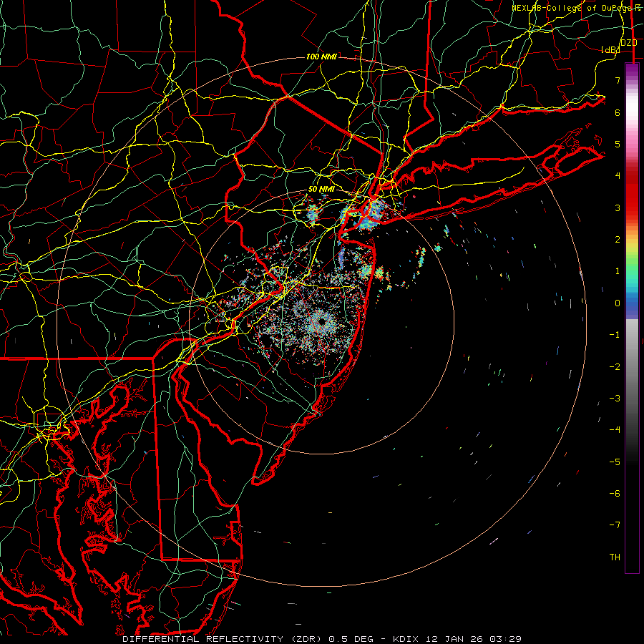Click the 4 tick label on scale
644x644 pixels.
click(618, 176)
